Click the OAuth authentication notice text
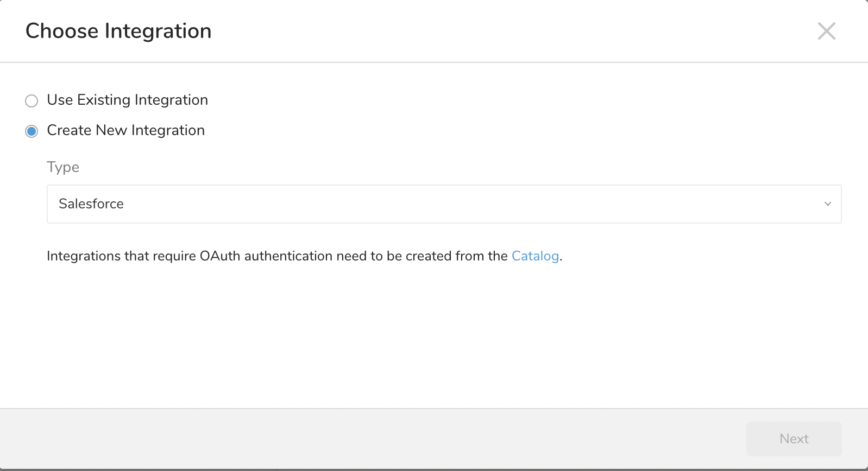This screenshot has width=868, height=471. click(277, 256)
